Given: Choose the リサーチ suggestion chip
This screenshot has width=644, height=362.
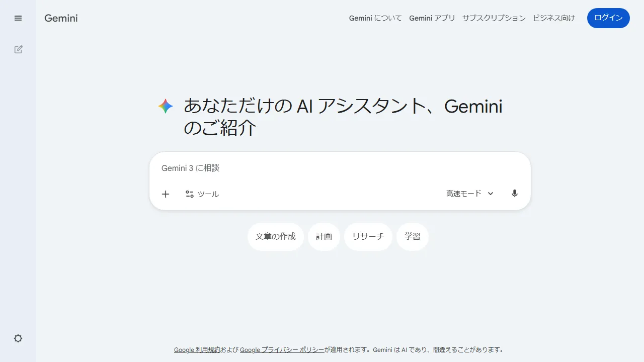Looking at the screenshot, I should click(368, 236).
